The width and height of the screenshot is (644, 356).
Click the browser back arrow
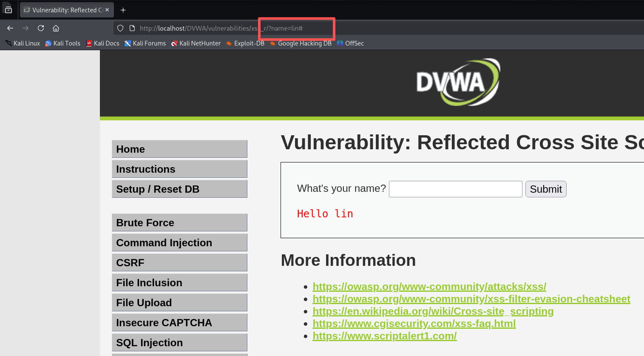(x=10, y=28)
